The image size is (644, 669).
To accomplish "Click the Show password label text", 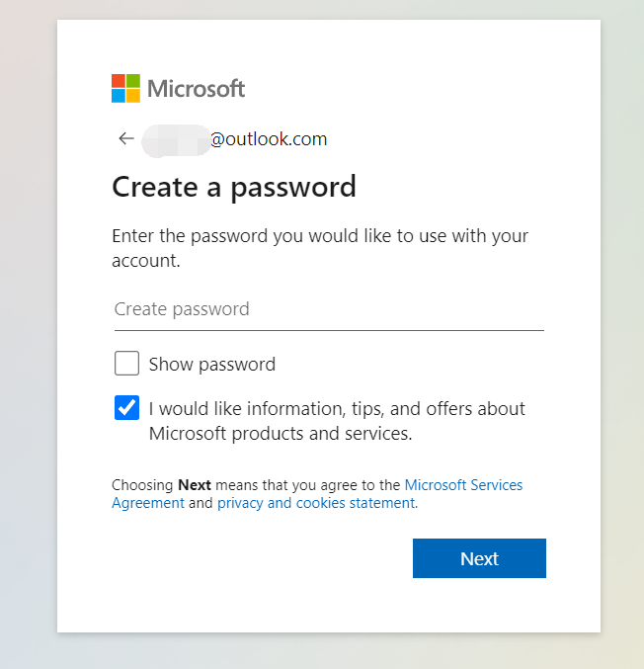I will click(212, 365).
